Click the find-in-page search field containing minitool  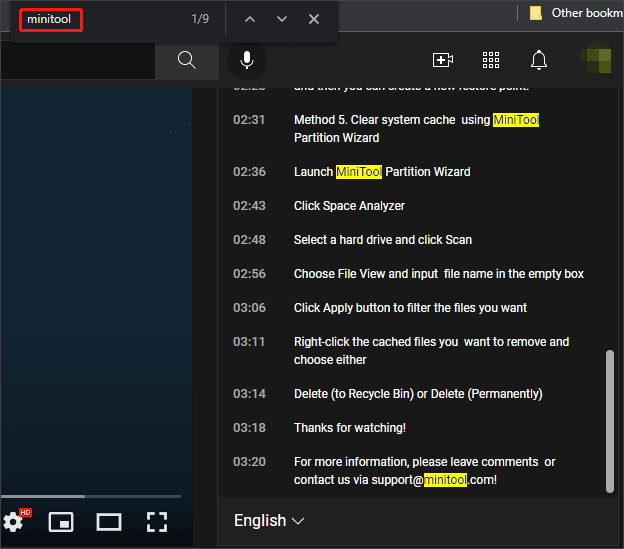point(51,19)
